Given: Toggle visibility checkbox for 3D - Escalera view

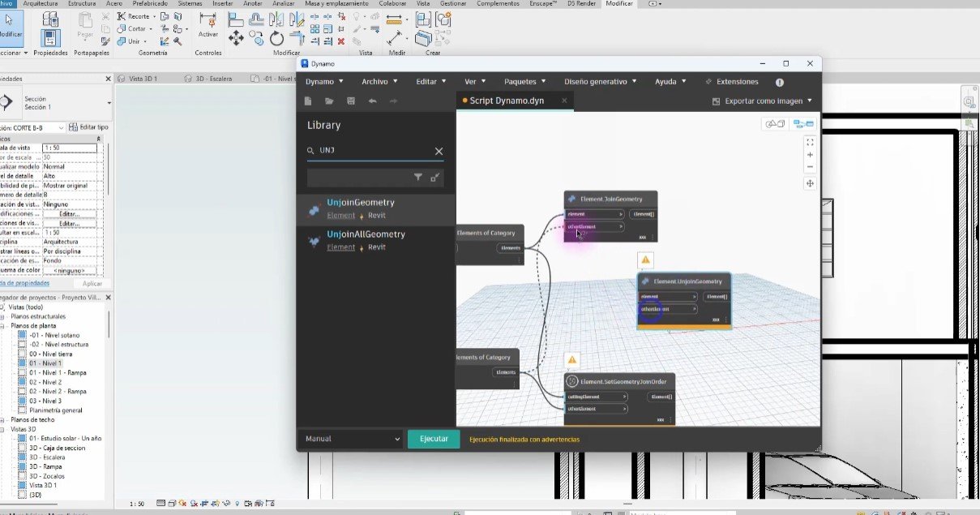Looking at the screenshot, I should [x=22, y=457].
